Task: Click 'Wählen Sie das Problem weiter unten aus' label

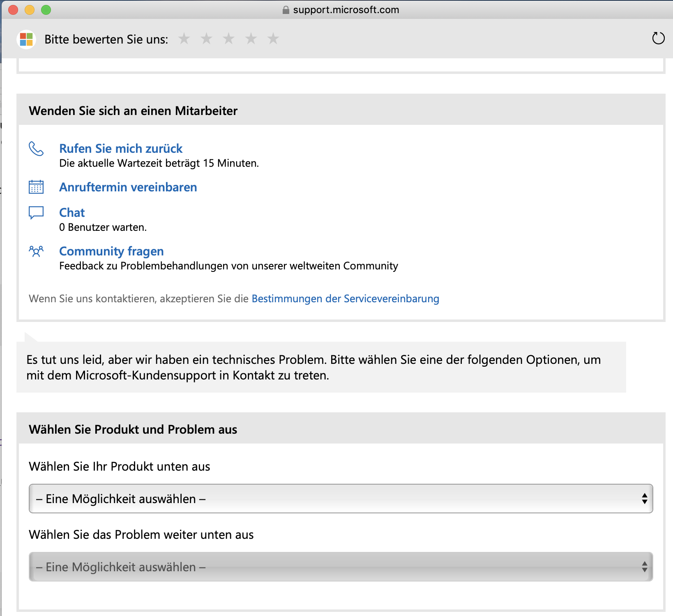Action: click(x=141, y=535)
